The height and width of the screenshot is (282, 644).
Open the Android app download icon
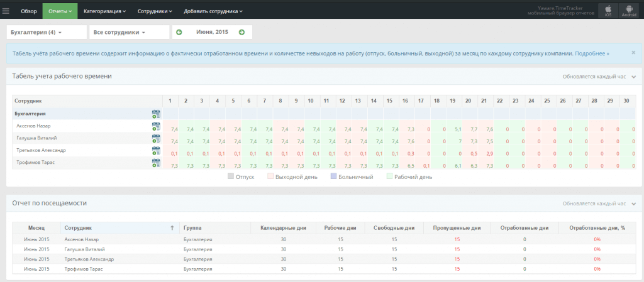[x=628, y=11]
